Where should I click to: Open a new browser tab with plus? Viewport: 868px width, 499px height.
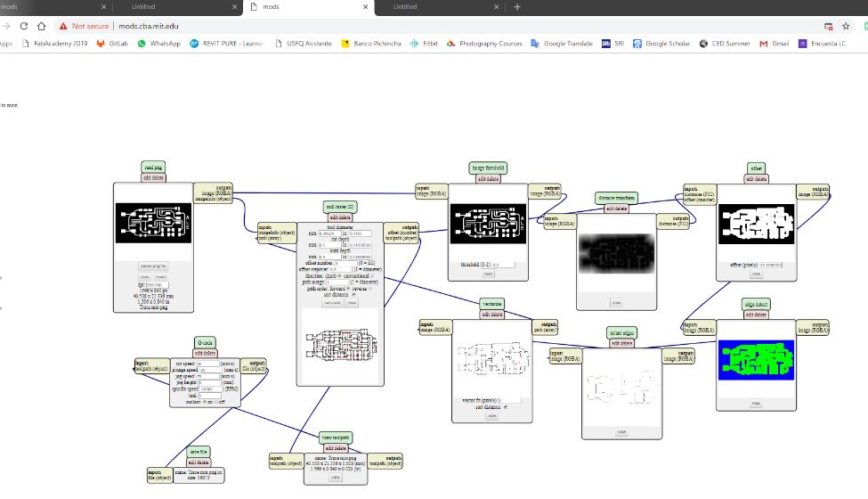[x=517, y=6]
